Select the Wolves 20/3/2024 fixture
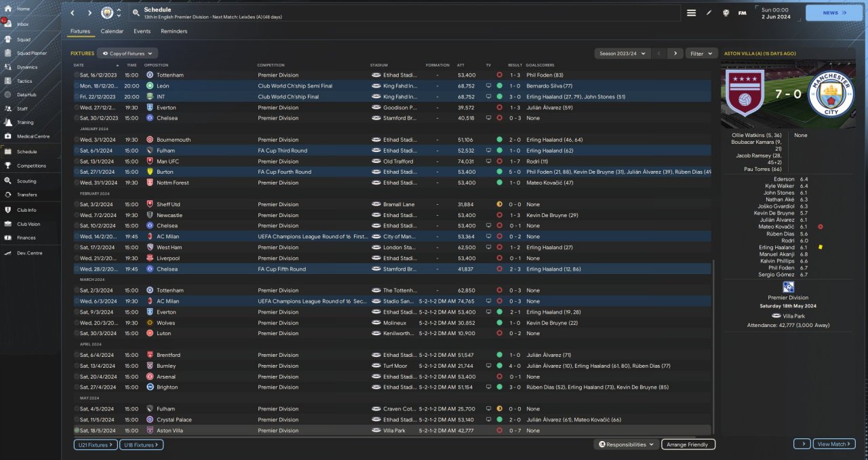Viewport: 868px width, 460px height. pyautogui.click(x=392, y=323)
